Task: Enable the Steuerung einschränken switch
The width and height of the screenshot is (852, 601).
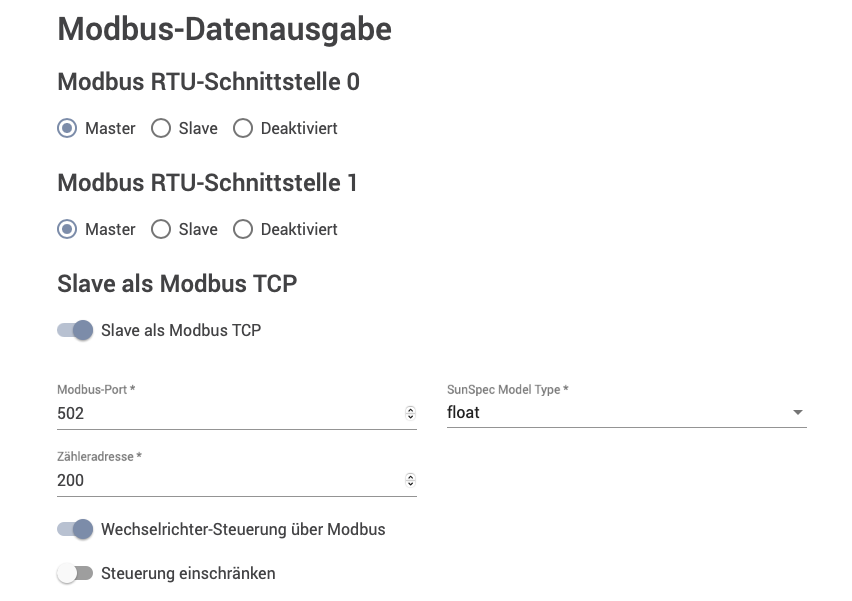Action: [x=75, y=573]
